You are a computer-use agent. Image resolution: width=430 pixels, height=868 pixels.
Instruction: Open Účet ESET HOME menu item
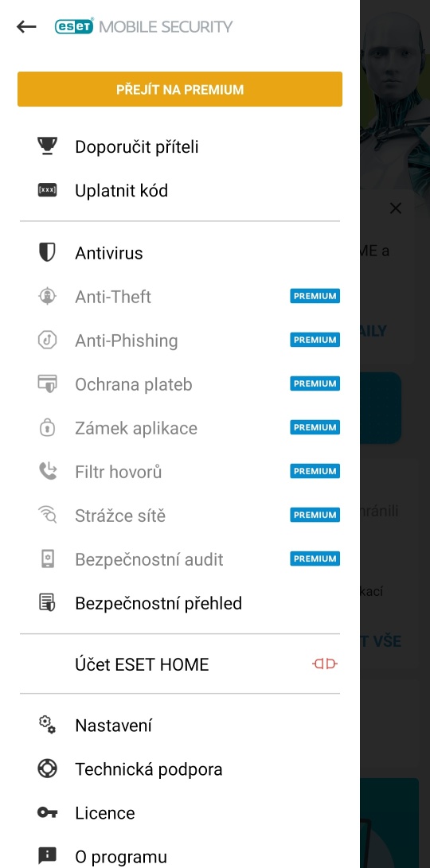tap(179, 664)
